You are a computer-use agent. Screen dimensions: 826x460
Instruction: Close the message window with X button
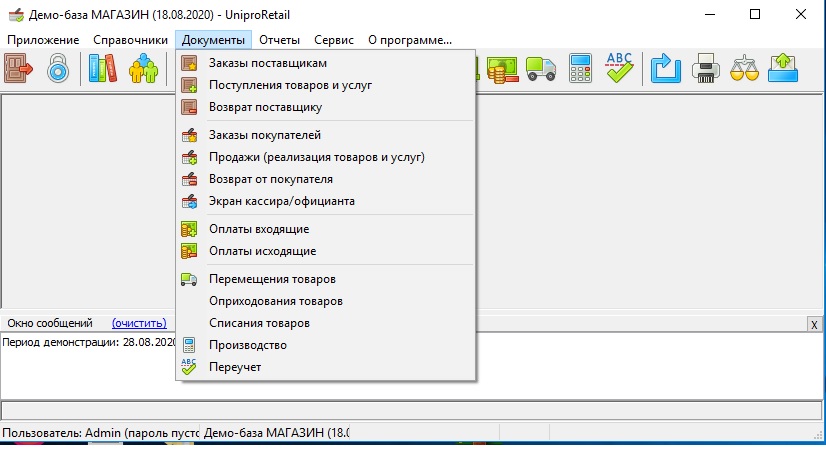[814, 325]
